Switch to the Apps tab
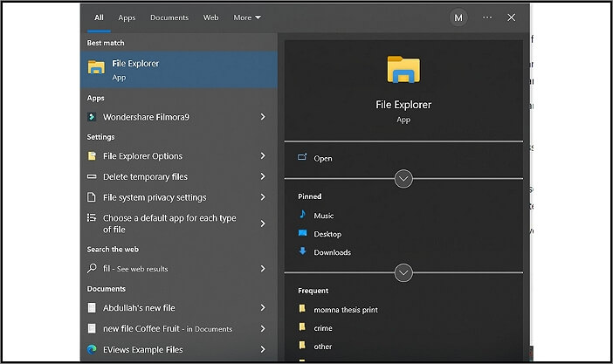 [127, 17]
